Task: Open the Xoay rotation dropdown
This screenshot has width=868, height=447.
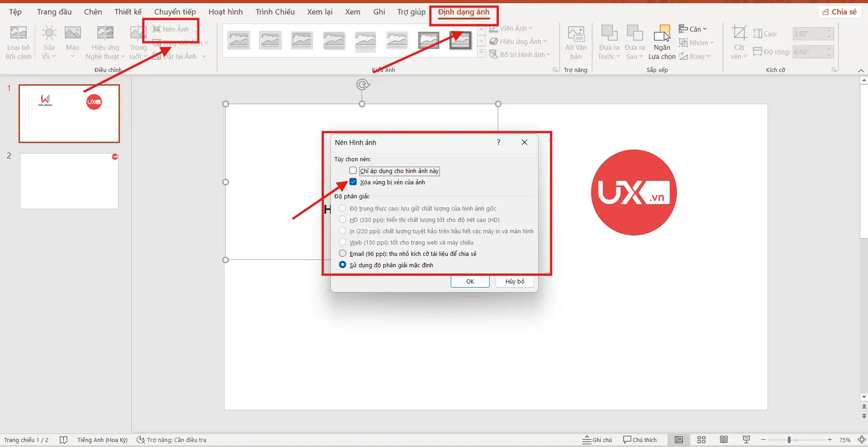Action: 707,56
